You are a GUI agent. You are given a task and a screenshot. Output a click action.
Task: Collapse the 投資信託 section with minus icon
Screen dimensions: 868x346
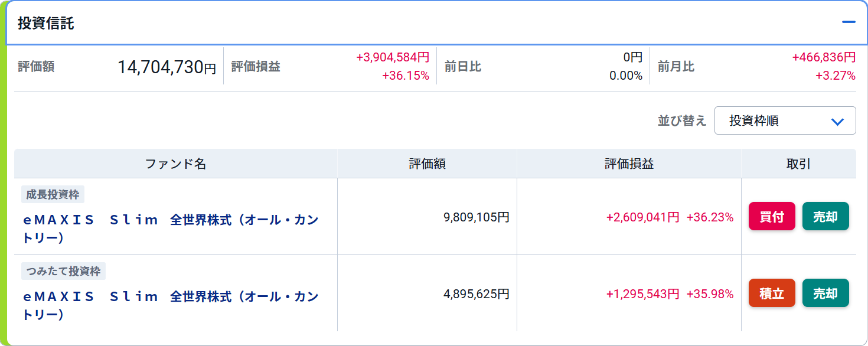point(849,22)
